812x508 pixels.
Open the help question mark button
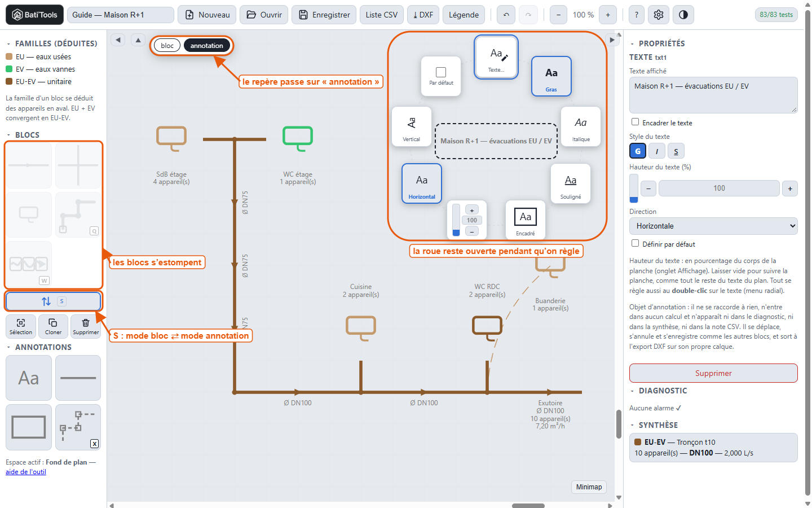(637, 15)
